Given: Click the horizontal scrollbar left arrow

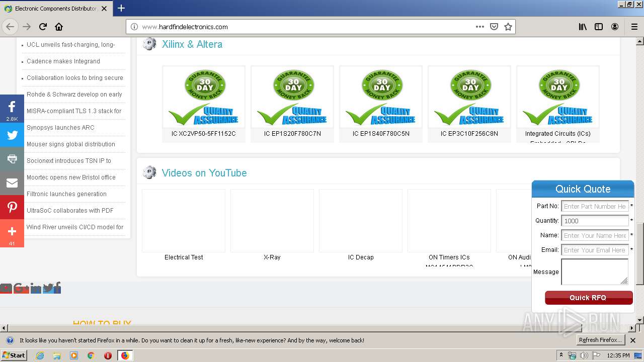Looking at the screenshot, I should (x=4, y=328).
